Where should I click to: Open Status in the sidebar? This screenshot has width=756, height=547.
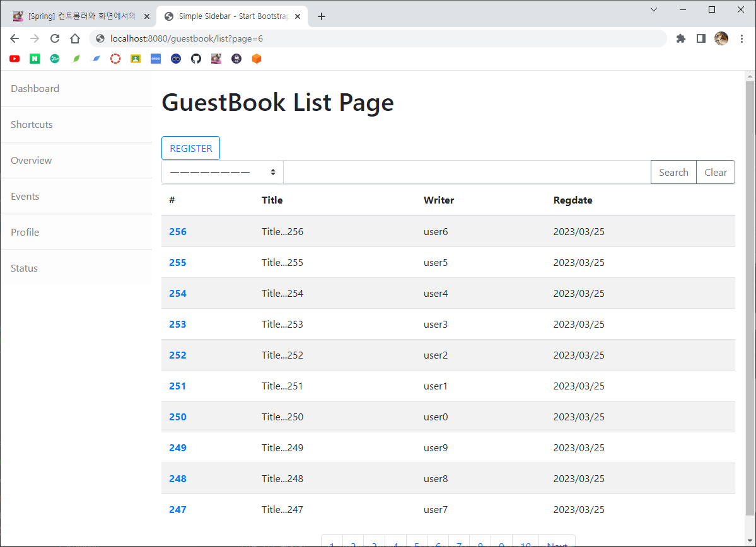pyautogui.click(x=76, y=268)
